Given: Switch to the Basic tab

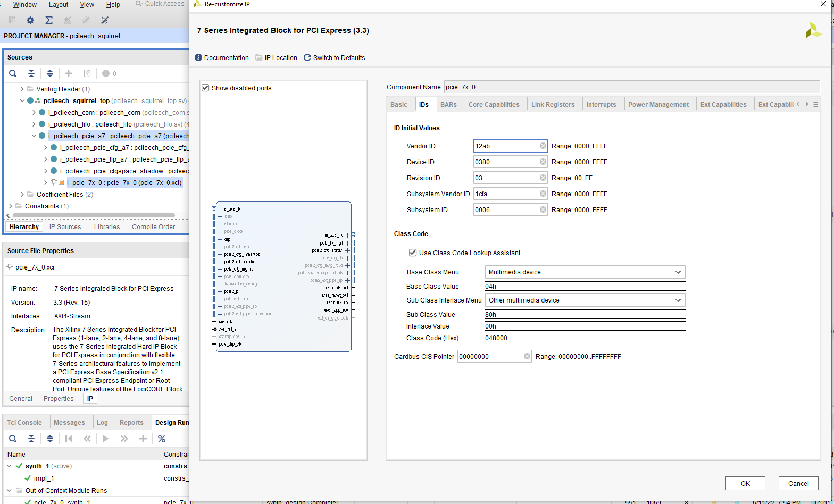Looking at the screenshot, I should point(399,104).
